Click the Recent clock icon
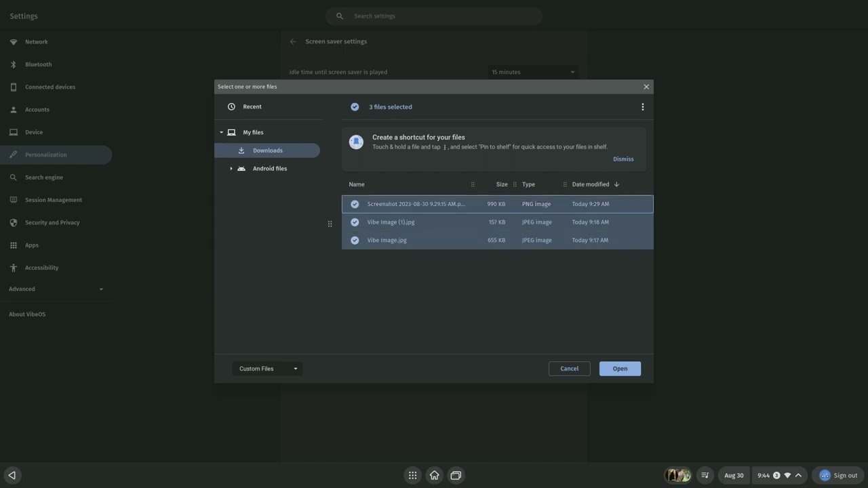The height and width of the screenshot is (488, 868). (231, 106)
